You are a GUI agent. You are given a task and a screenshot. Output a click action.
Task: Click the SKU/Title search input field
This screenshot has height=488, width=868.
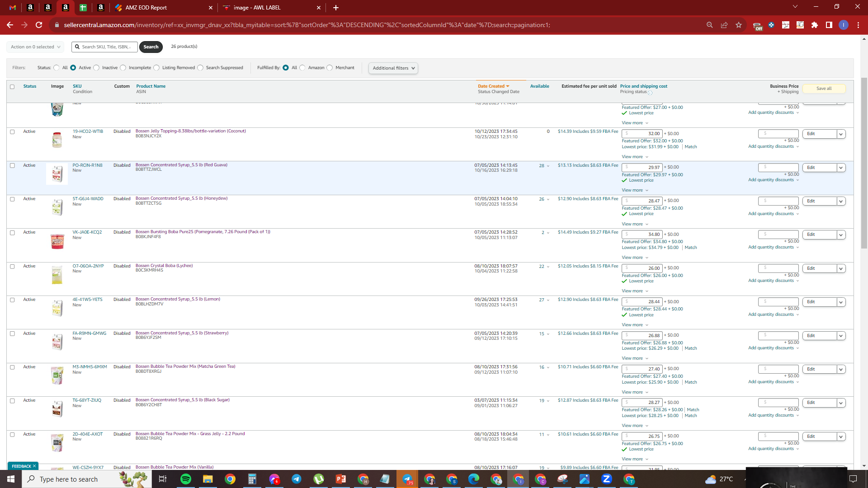click(x=105, y=47)
